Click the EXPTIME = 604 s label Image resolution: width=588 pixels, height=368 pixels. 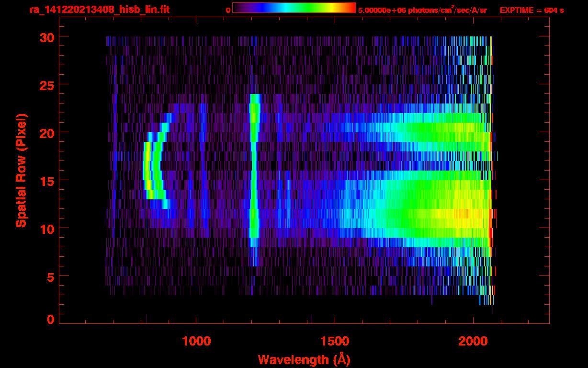coord(531,11)
